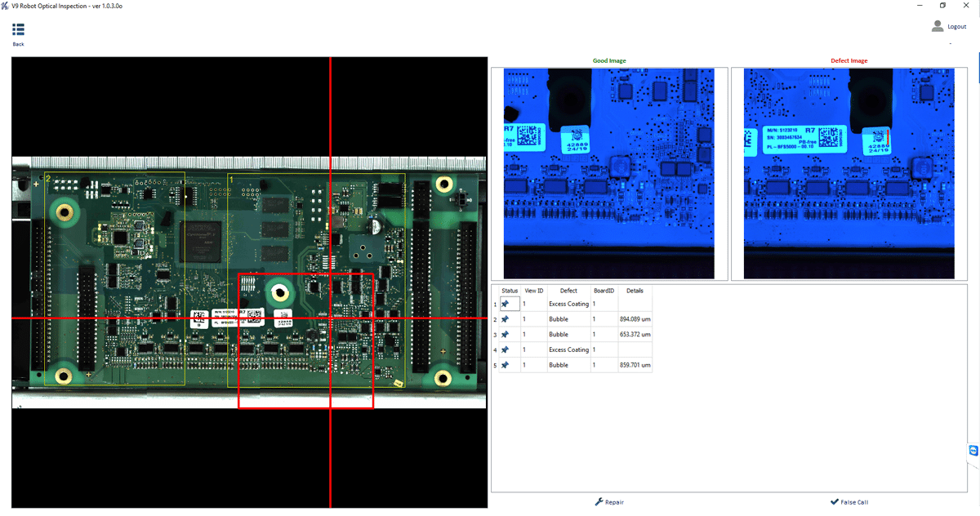The image size is (980, 516).
Task: Click the Repair button at the bottom
Action: pos(609,501)
